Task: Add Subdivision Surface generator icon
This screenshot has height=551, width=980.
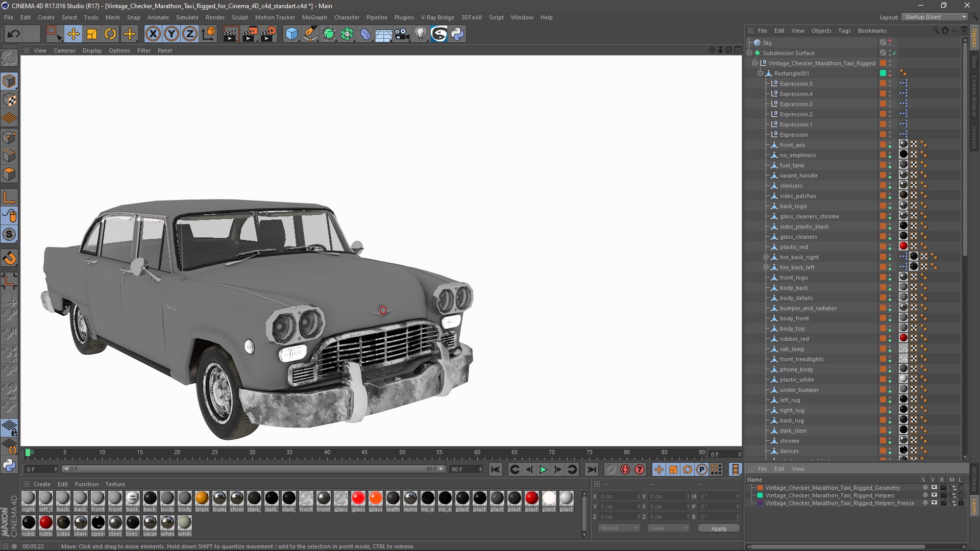Action: tap(329, 34)
